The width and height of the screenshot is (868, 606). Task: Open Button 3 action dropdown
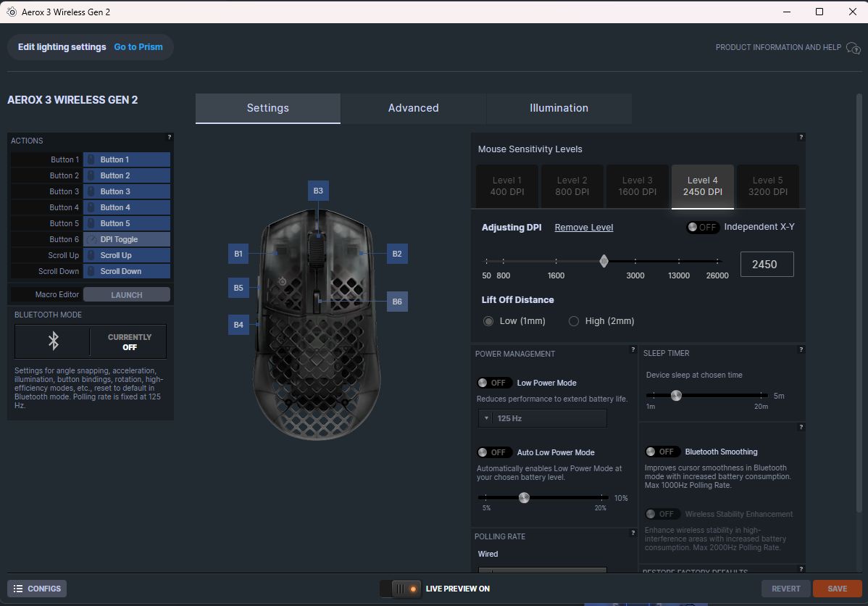(127, 191)
